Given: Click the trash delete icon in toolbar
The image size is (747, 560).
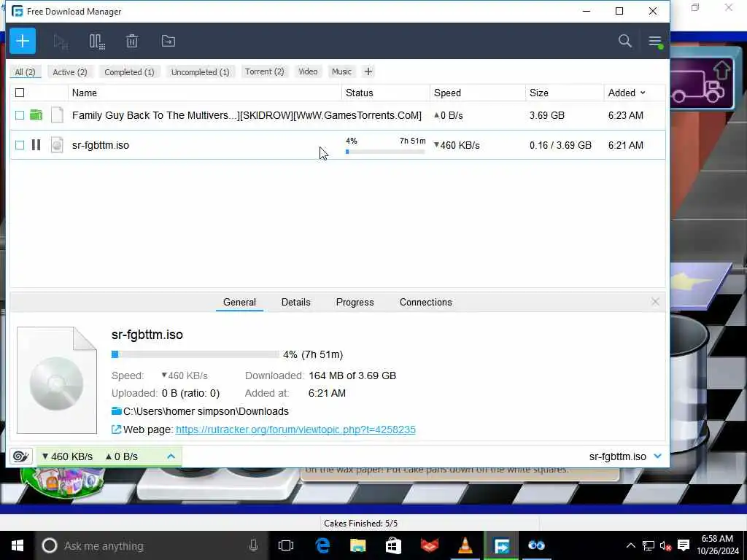Looking at the screenshot, I should pyautogui.click(x=132, y=42).
